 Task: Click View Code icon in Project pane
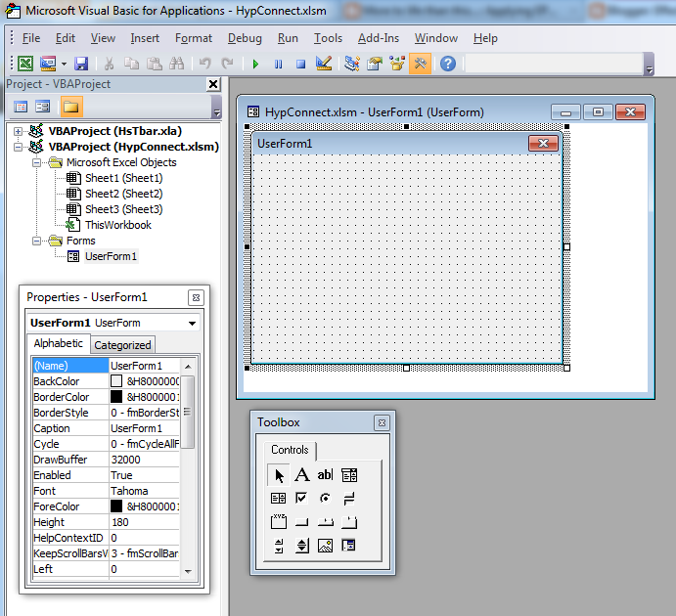coord(21,107)
